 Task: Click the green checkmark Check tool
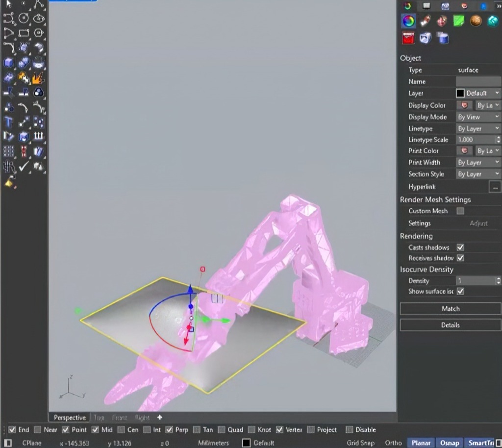(24, 167)
